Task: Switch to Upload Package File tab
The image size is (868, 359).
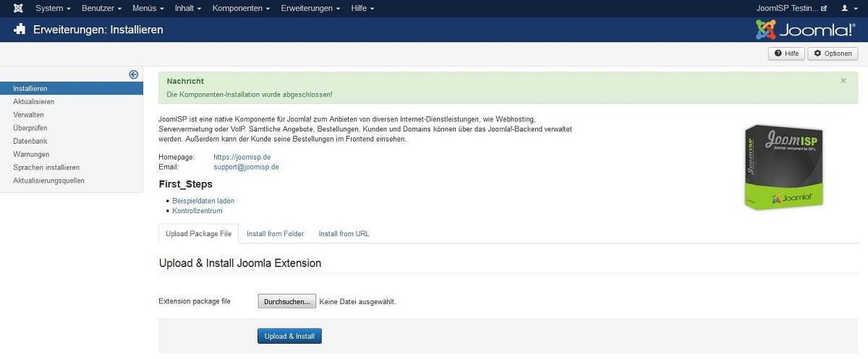Action: coord(198,234)
